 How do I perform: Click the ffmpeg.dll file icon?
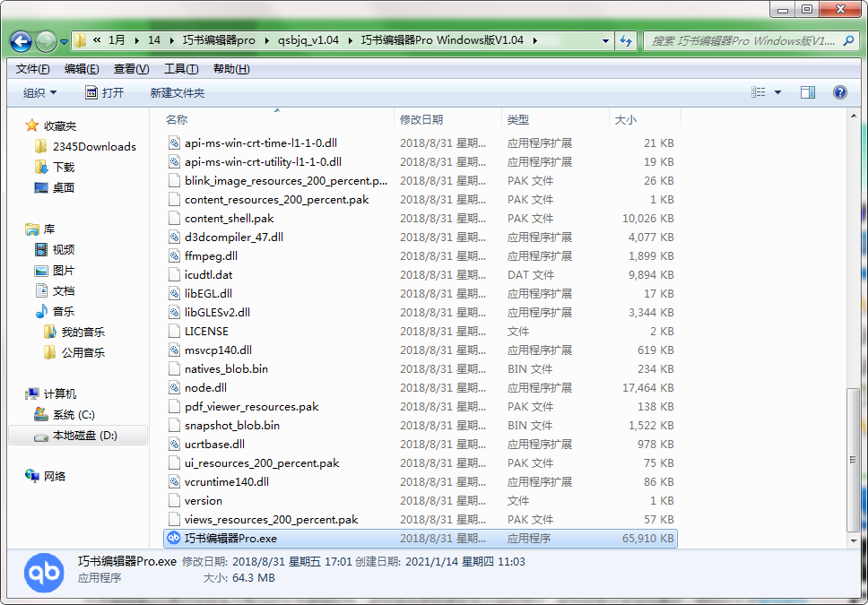174,255
